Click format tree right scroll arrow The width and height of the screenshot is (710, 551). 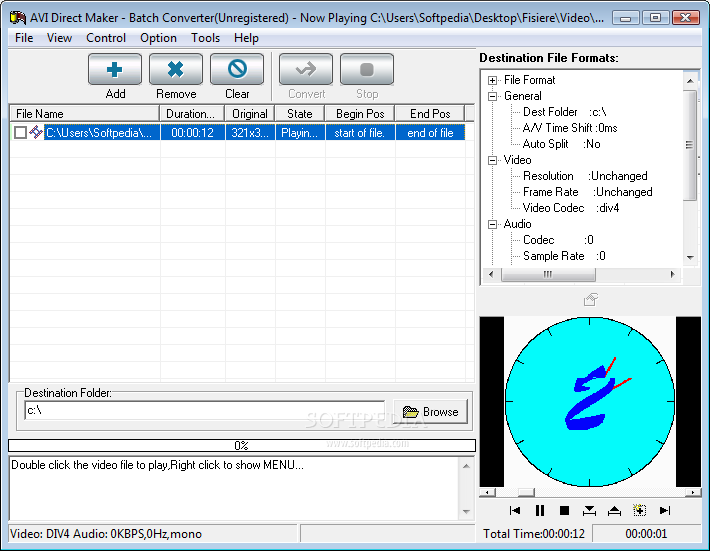pyautogui.click(x=672, y=274)
